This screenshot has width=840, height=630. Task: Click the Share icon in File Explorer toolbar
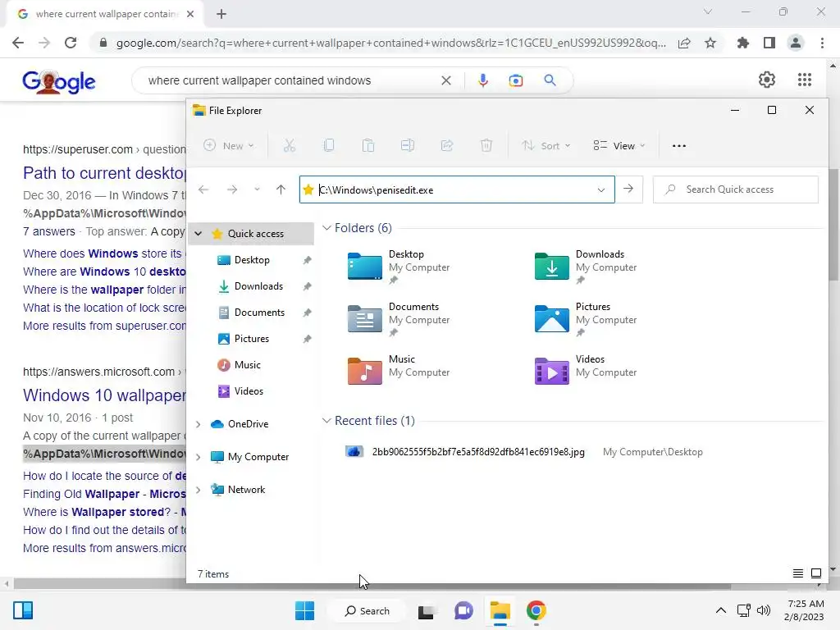(447, 146)
